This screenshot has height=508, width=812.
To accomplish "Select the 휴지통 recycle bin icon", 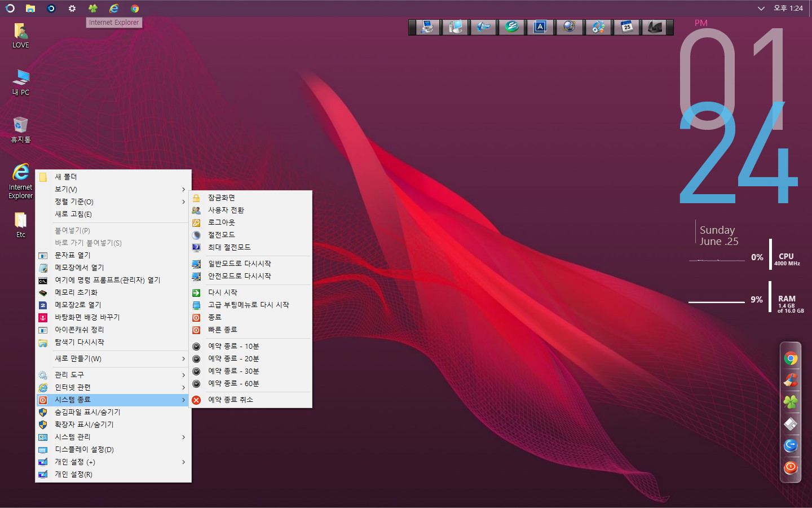I will (21, 130).
